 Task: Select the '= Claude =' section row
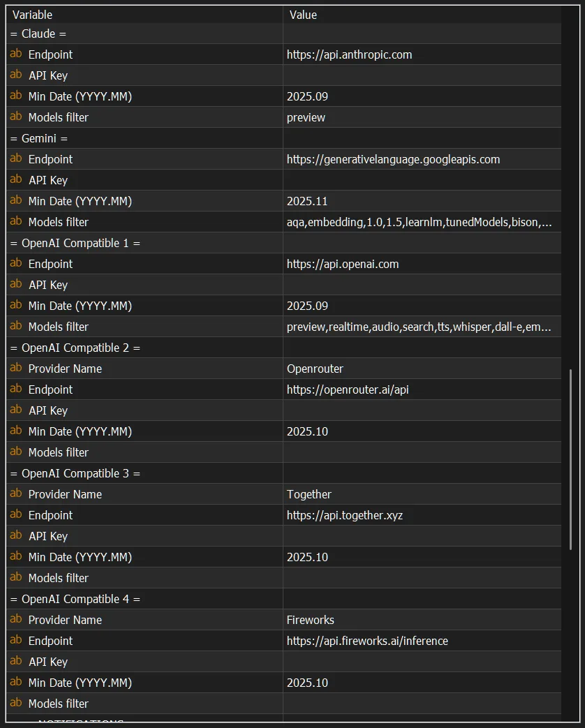(x=283, y=34)
